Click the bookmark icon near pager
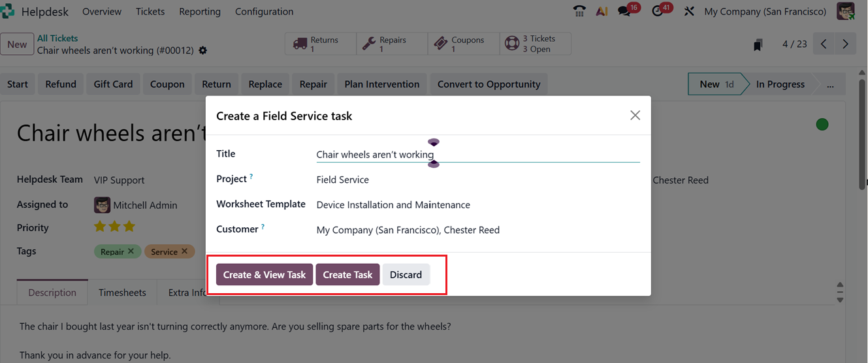 pos(758,44)
